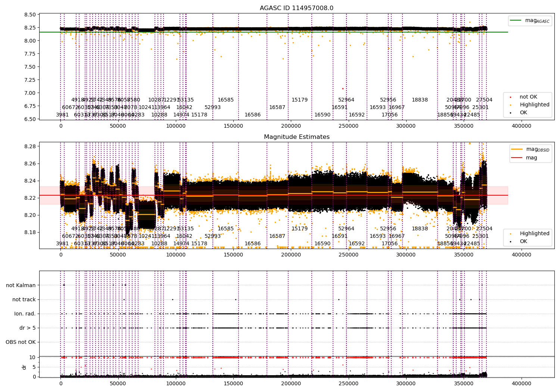The height and width of the screenshot is (392, 560).
Task: Click the y-axis tick '8.28' on the middle plot
Action: 30,146
